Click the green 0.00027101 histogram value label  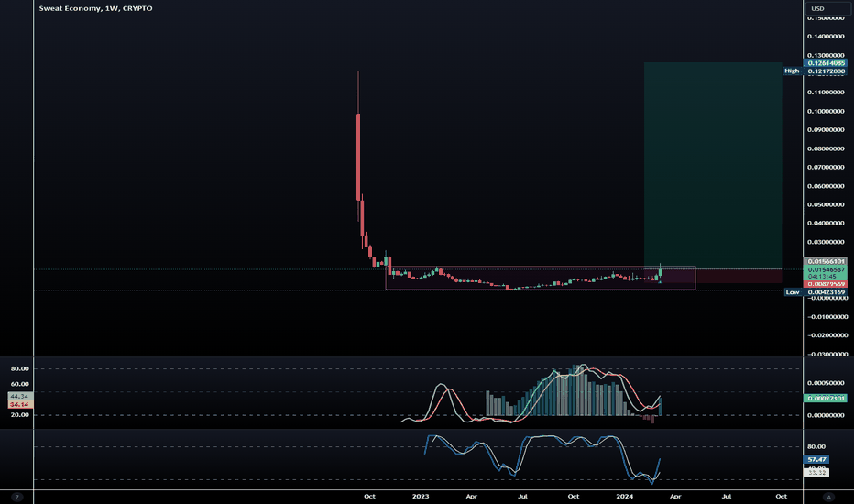(x=826, y=399)
